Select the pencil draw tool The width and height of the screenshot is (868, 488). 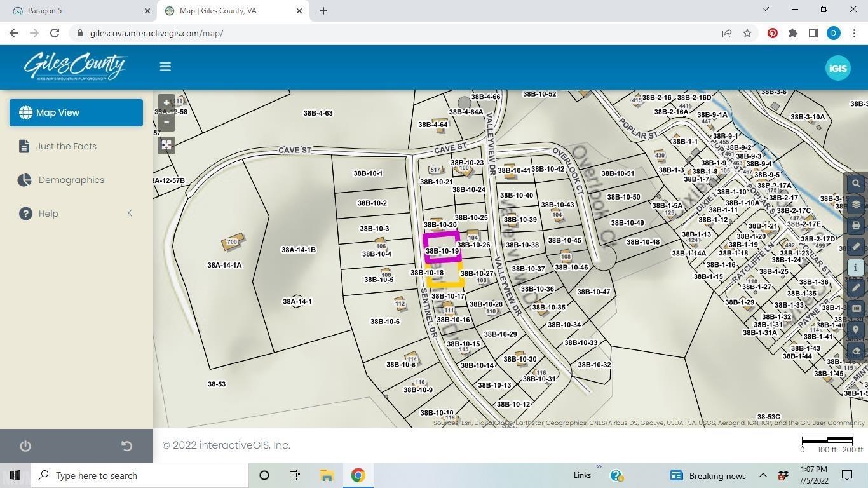click(856, 288)
